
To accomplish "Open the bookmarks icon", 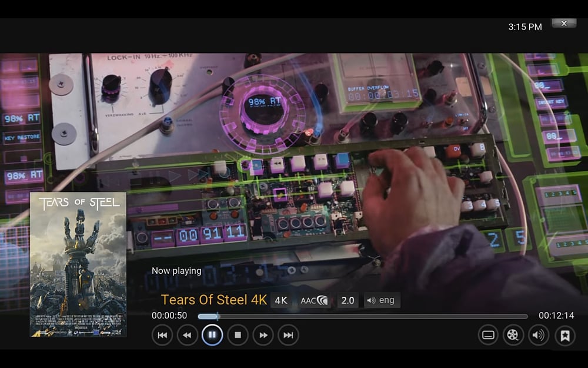I will click(x=564, y=335).
